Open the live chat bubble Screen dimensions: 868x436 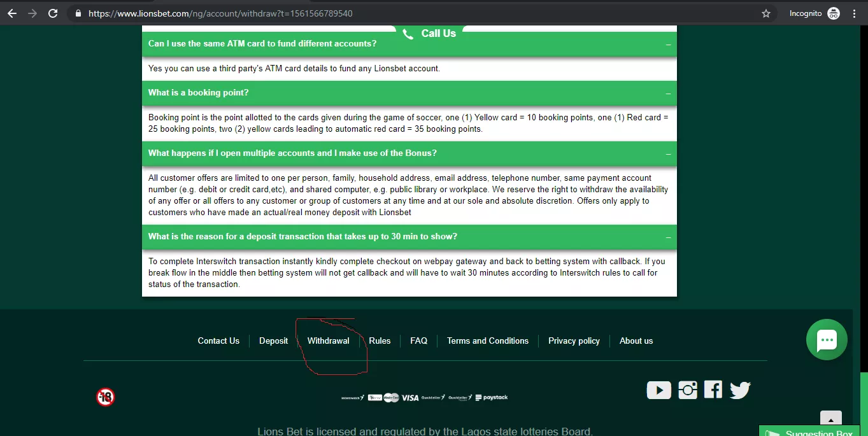[x=826, y=340]
